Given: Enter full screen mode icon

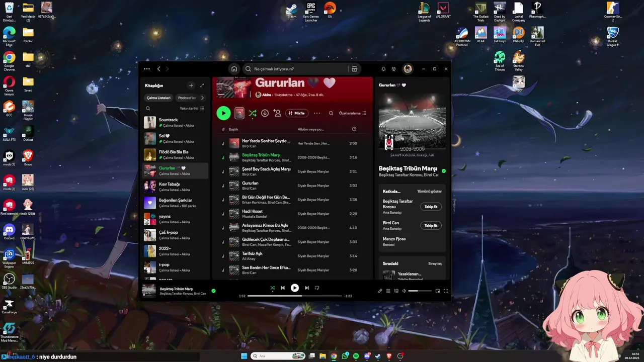Looking at the screenshot, I should [x=445, y=291].
